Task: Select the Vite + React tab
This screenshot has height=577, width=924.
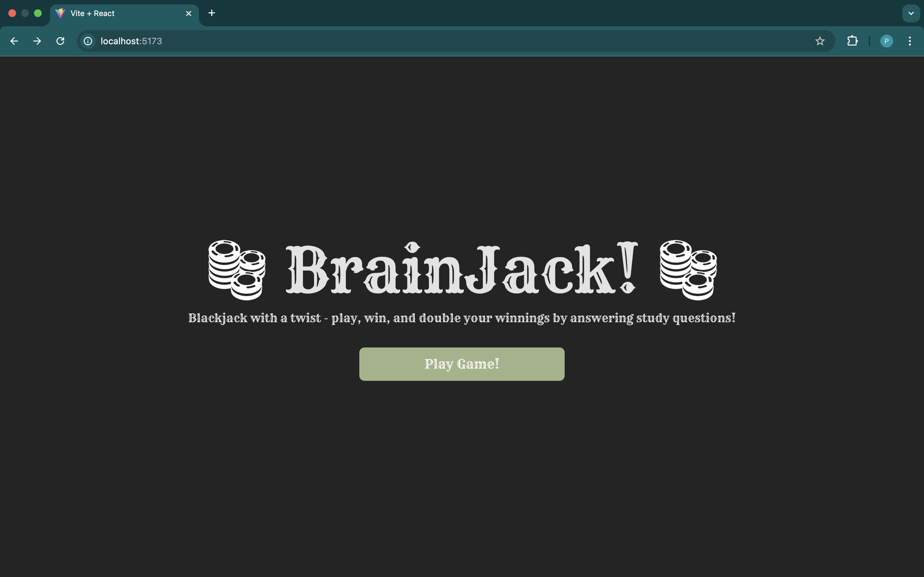Action: (x=115, y=13)
